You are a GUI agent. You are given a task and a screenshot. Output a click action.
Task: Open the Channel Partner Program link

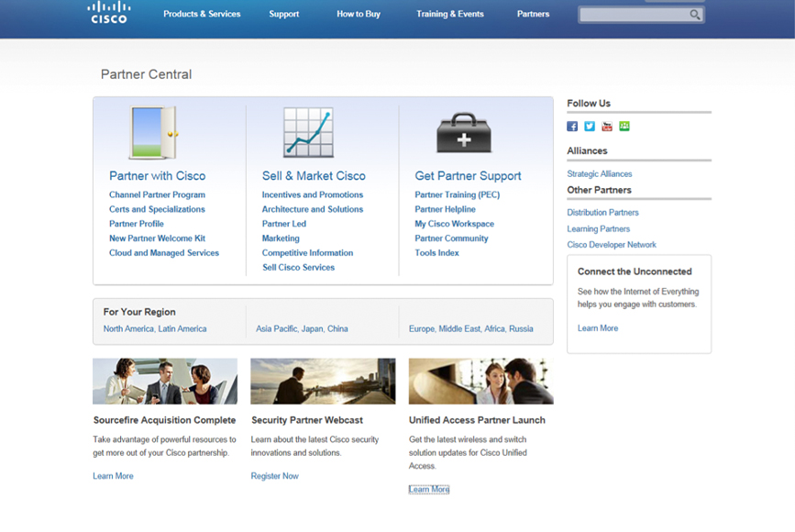point(157,195)
